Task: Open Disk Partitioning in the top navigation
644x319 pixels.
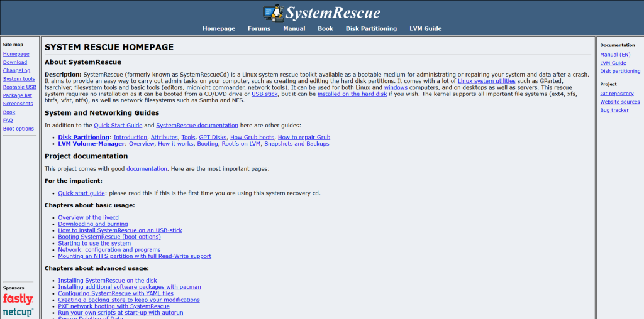Action: pyautogui.click(x=371, y=28)
